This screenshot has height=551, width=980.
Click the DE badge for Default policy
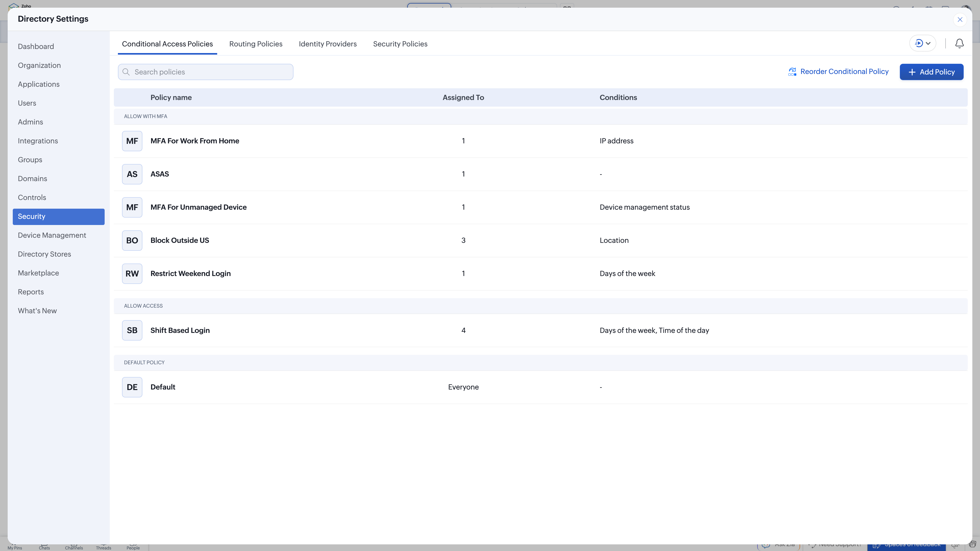click(x=132, y=387)
